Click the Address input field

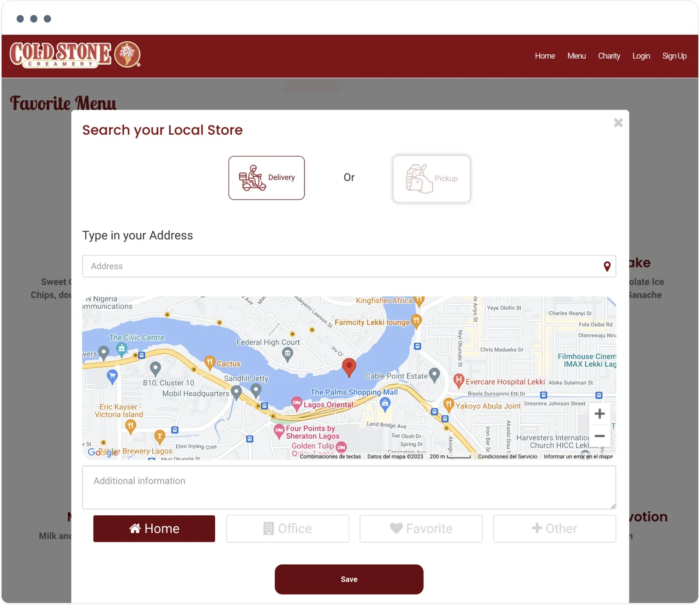pos(349,266)
